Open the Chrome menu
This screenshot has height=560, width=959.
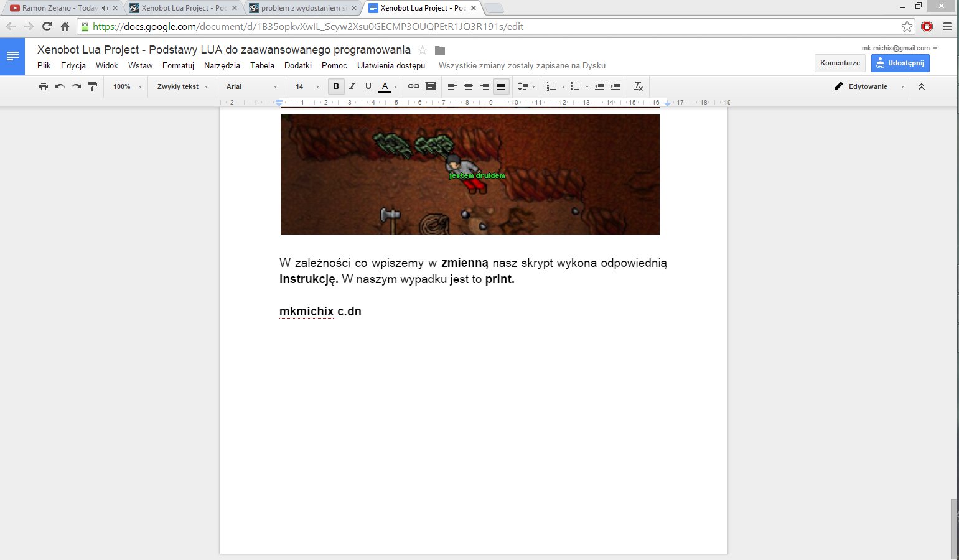947,26
